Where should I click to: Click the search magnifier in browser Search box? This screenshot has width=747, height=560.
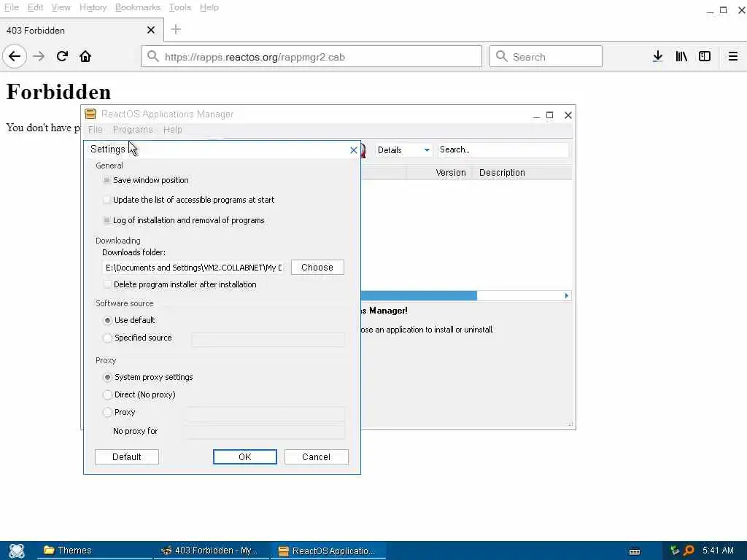click(502, 57)
